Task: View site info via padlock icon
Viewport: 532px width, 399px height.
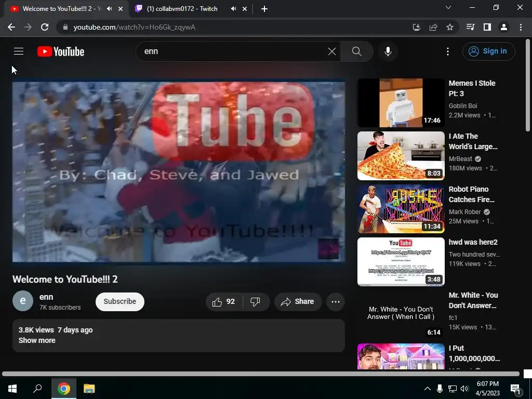Action: pos(65,27)
